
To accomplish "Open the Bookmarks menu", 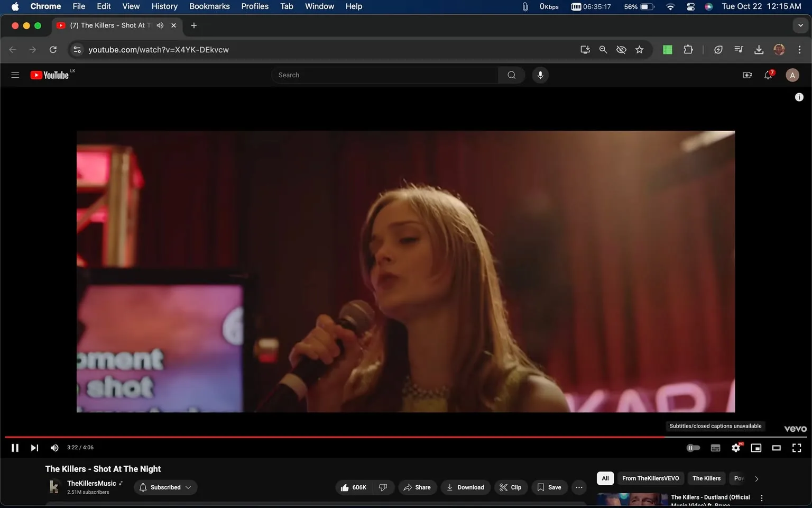I will pyautogui.click(x=209, y=6).
